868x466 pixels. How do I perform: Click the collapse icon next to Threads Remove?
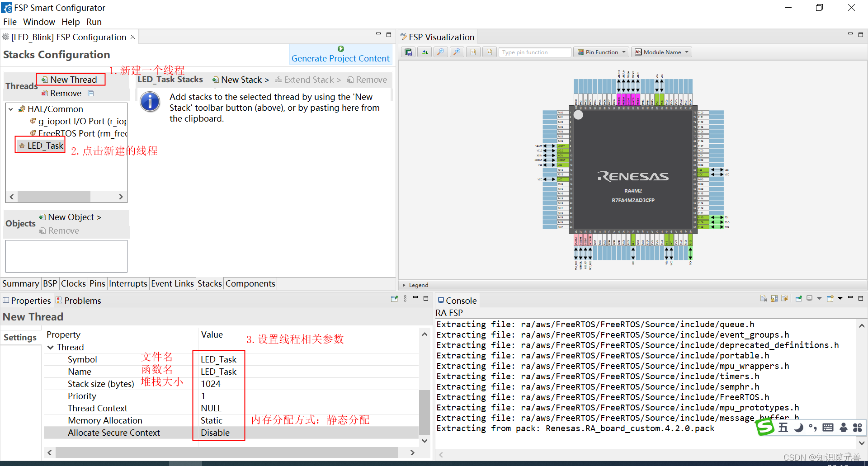pyautogui.click(x=91, y=94)
